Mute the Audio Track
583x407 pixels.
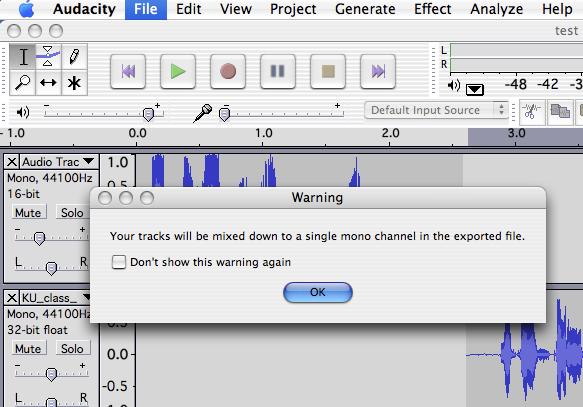pyautogui.click(x=28, y=213)
